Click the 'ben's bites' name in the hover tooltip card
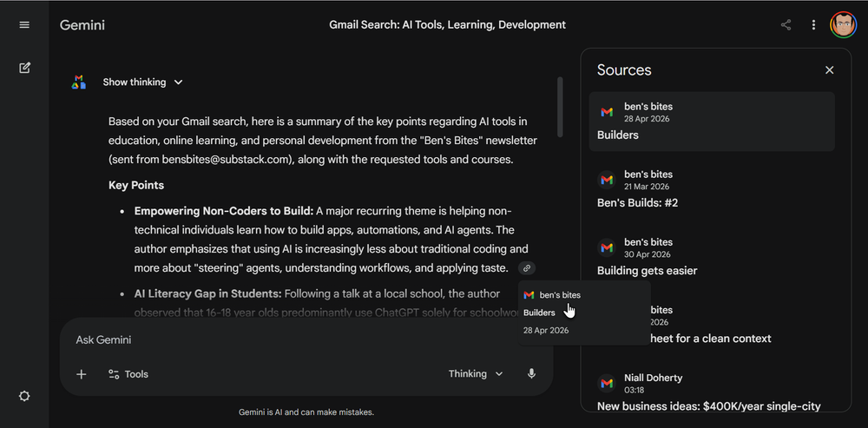Image resolution: width=868 pixels, height=428 pixels. [560, 295]
